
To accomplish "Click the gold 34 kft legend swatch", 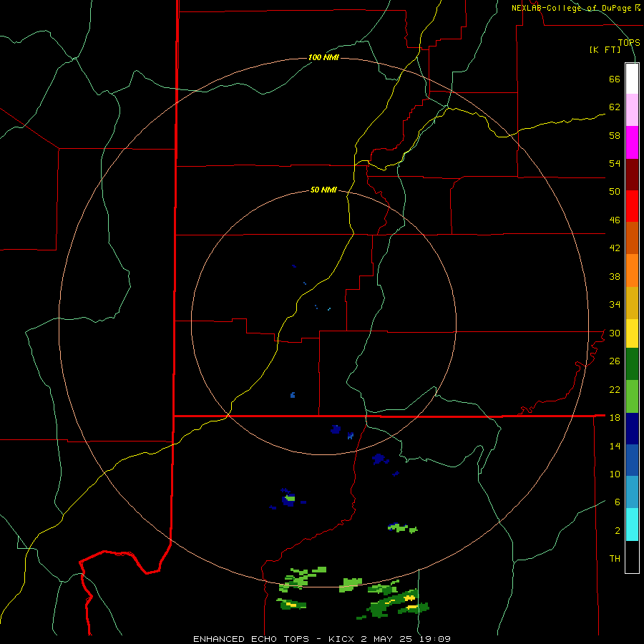I will (x=632, y=303).
